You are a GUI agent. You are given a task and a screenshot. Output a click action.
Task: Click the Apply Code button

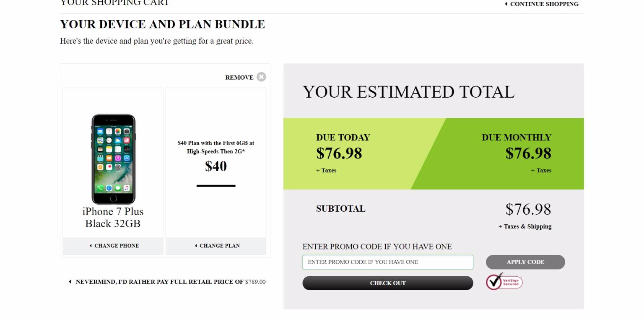[525, 262]
